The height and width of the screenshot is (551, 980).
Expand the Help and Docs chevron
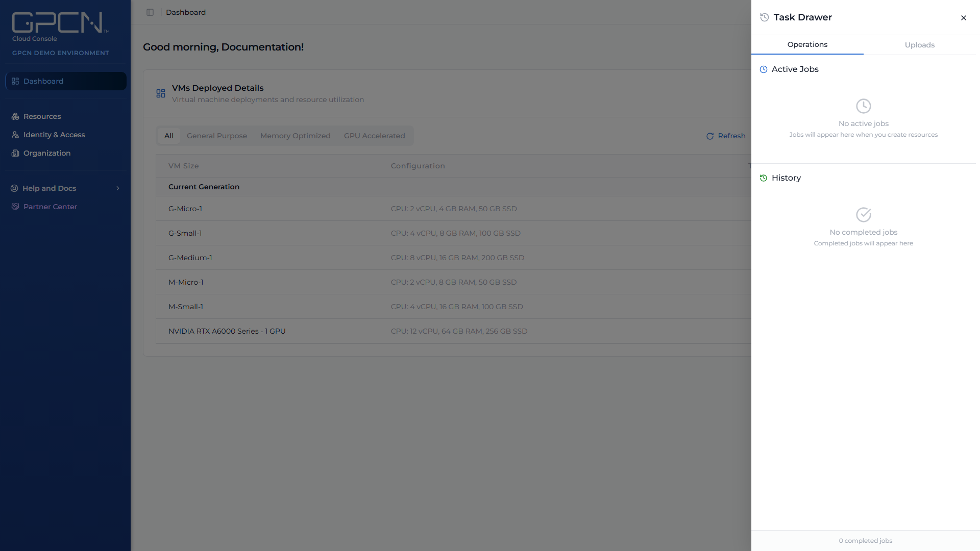click(x=118, y=188)
